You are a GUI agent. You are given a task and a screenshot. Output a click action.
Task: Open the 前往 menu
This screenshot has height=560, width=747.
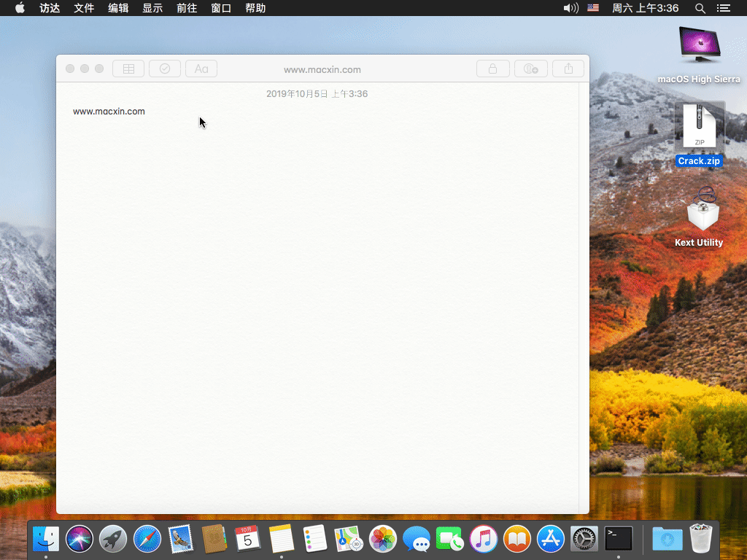[187, 8]
